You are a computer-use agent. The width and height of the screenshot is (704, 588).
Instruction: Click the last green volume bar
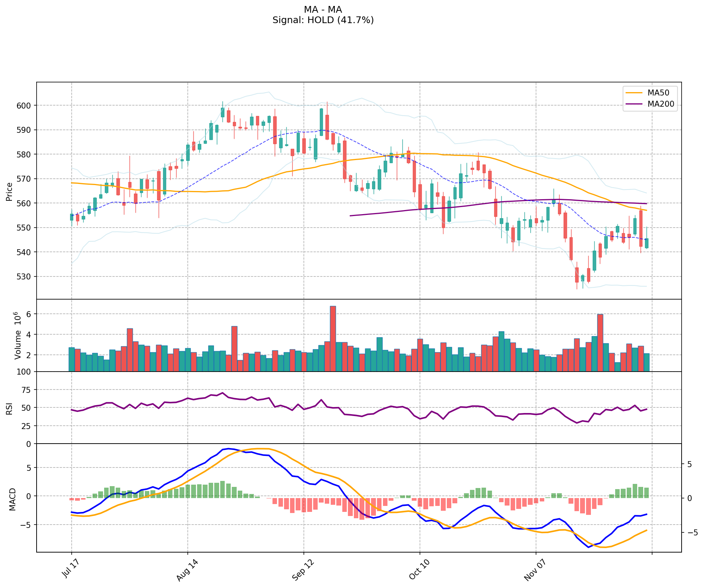click(x=647, y=362)
